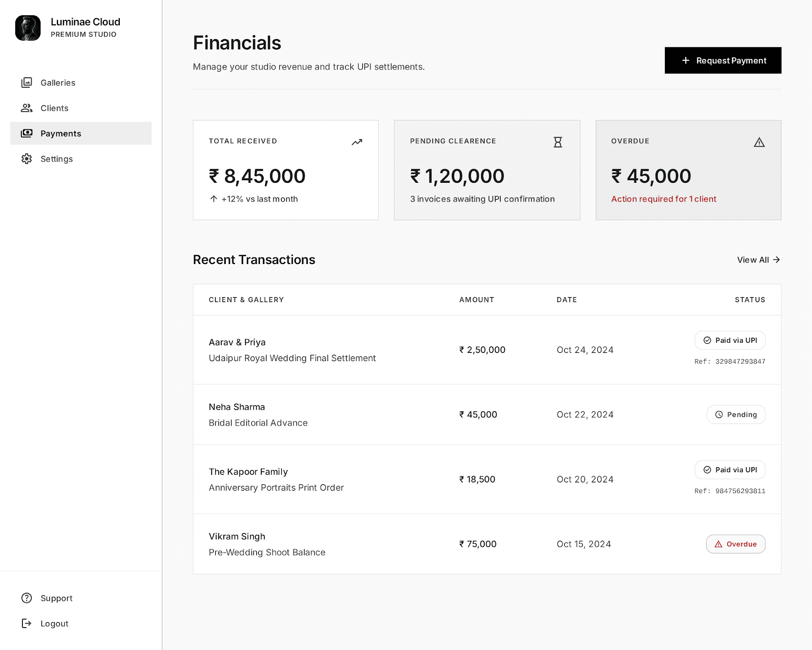Click reference number 984756293811

740,491
